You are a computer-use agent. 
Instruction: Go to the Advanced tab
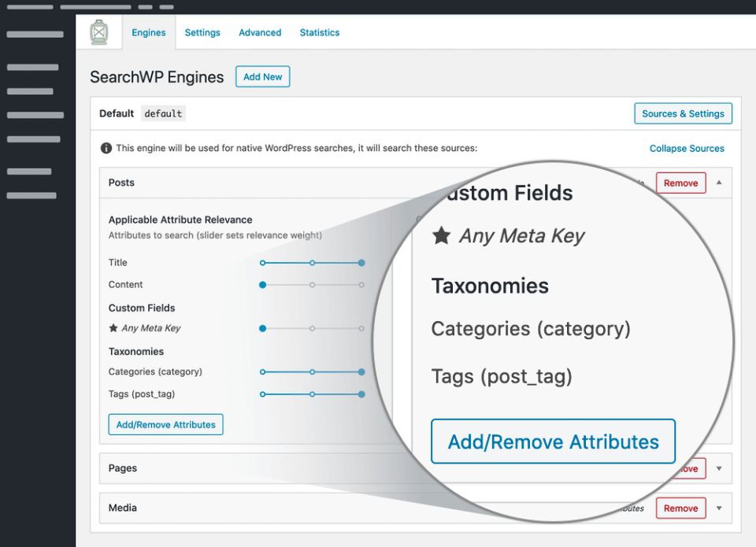click(260, 32)
